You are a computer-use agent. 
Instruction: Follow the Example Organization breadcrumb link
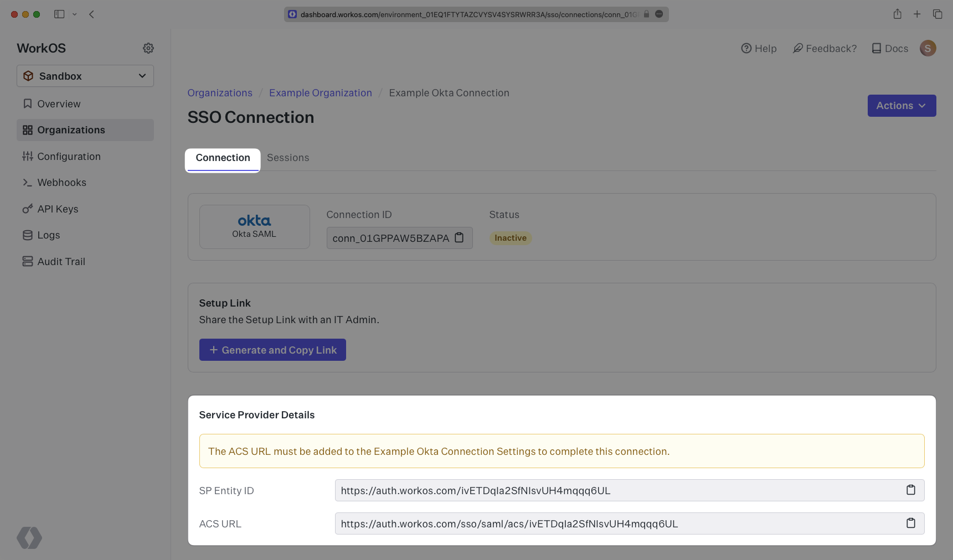coord(320,93)
